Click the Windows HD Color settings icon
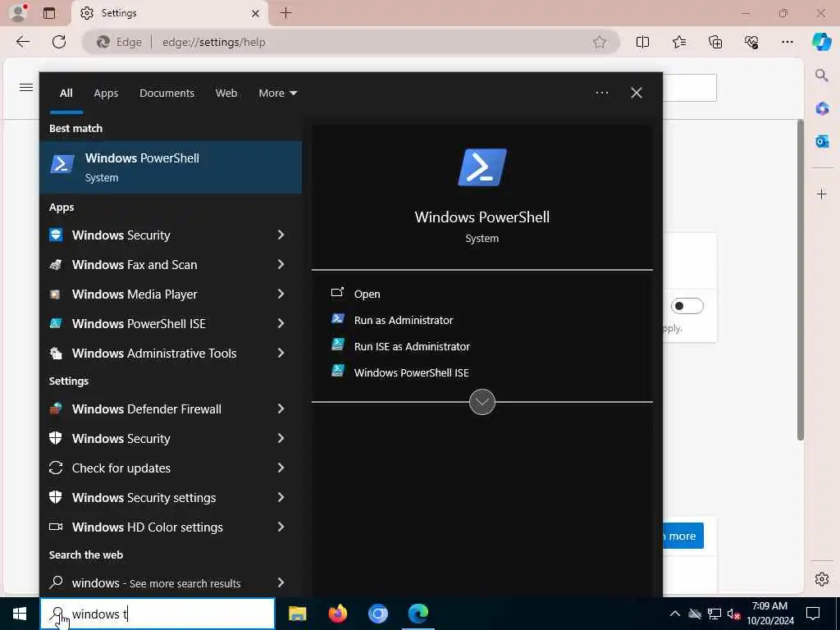Screen dimensions: 840x630 click(56, 527)
